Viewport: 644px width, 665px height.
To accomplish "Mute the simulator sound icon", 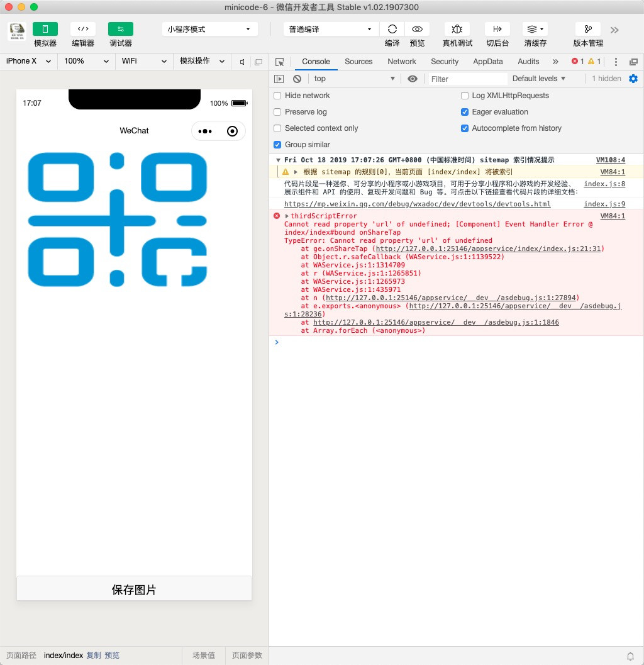I will [x=242, y=62].
